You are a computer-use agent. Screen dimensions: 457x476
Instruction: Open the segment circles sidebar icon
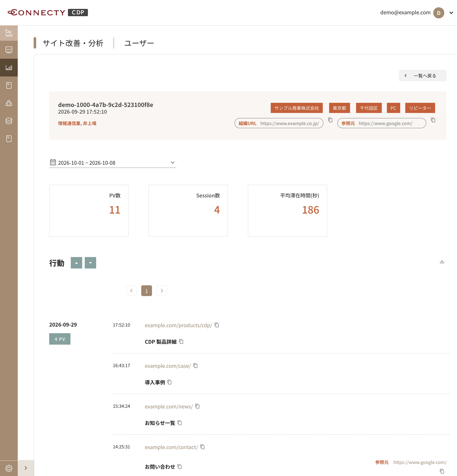point(9,103)
